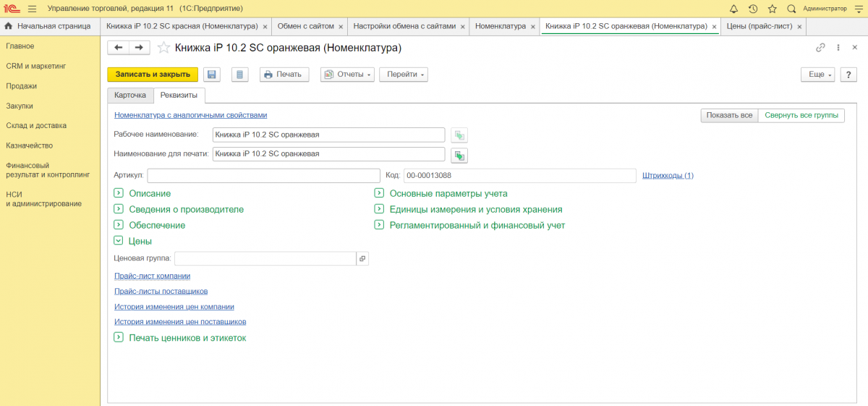This screenshot has height=406, width=868.
Task: Go forward with the right arrow button
Action: pos(140,47)
